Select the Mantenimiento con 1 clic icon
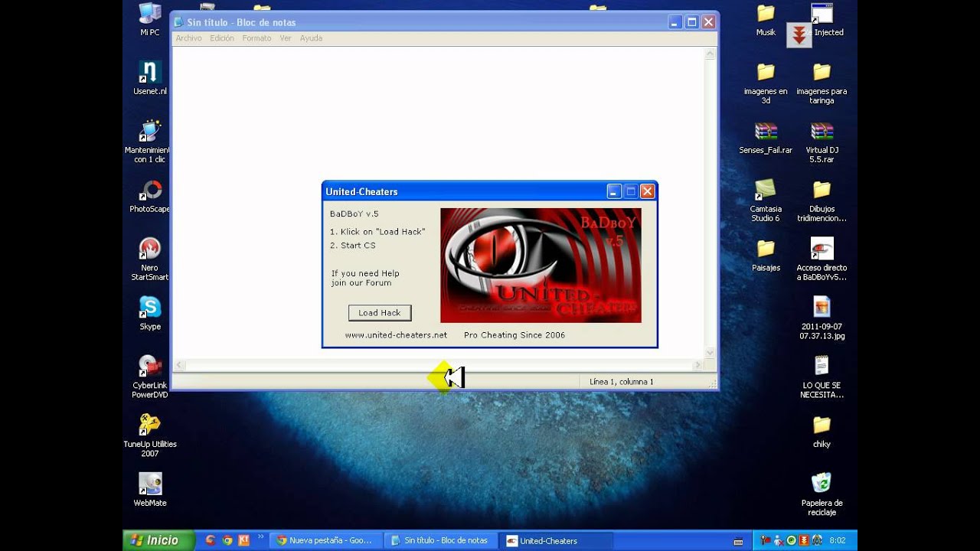Viewport: 980px width, 551px height. [x=150, y=142]
